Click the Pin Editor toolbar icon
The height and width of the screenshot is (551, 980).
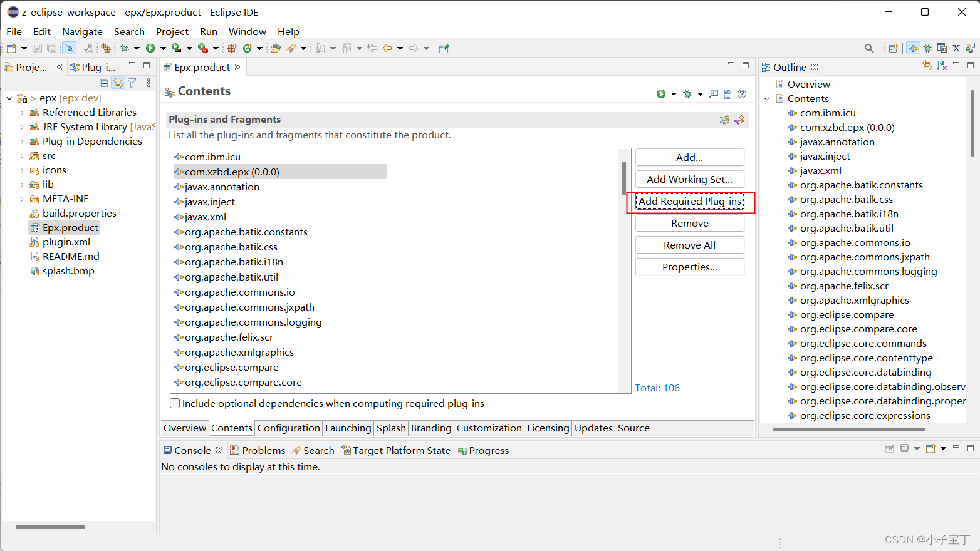tap(444, 48)
